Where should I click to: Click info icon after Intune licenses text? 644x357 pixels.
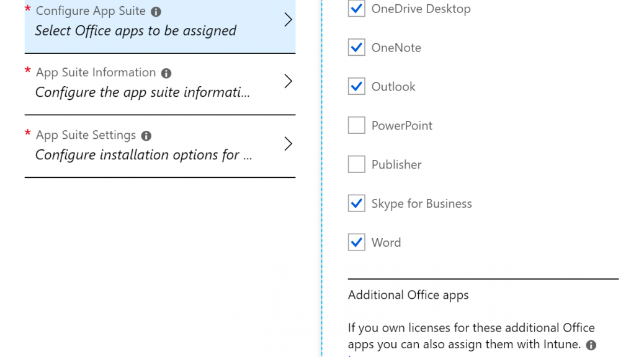click(591, 345)
